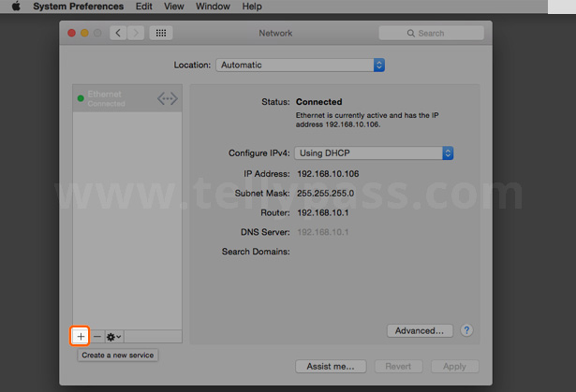Screen dimensions: 576x392
Task: Click the Revert button
Action: (x=398, y=367)
